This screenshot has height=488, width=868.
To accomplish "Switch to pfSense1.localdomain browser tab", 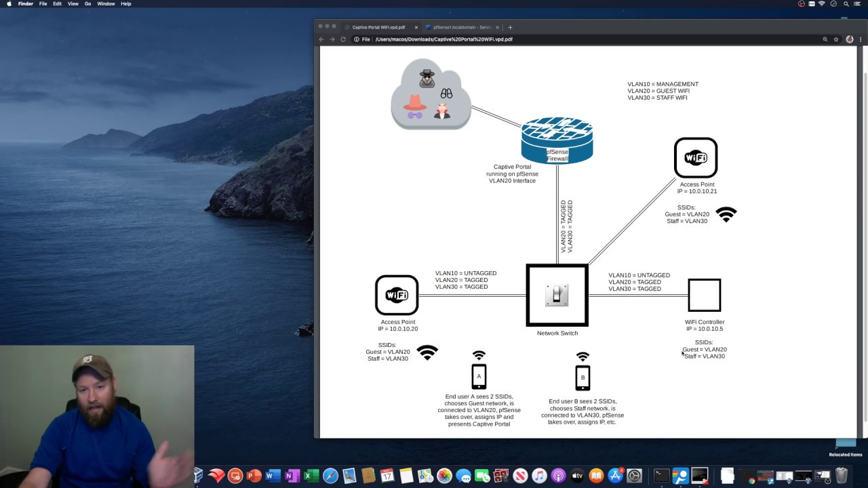I will point(462,27).
